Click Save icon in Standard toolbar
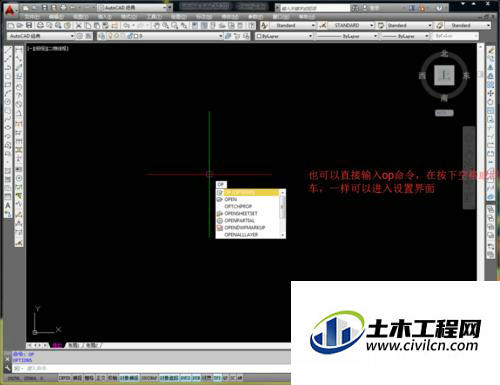The width and height of the screenshot is (500, 385). pos(29,26)
